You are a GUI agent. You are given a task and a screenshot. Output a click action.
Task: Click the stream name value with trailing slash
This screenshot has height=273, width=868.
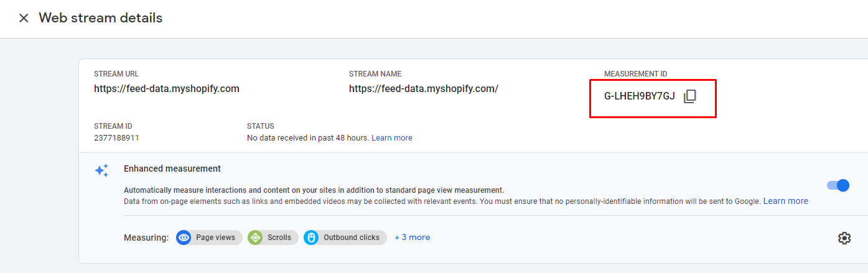coord(424,89)
